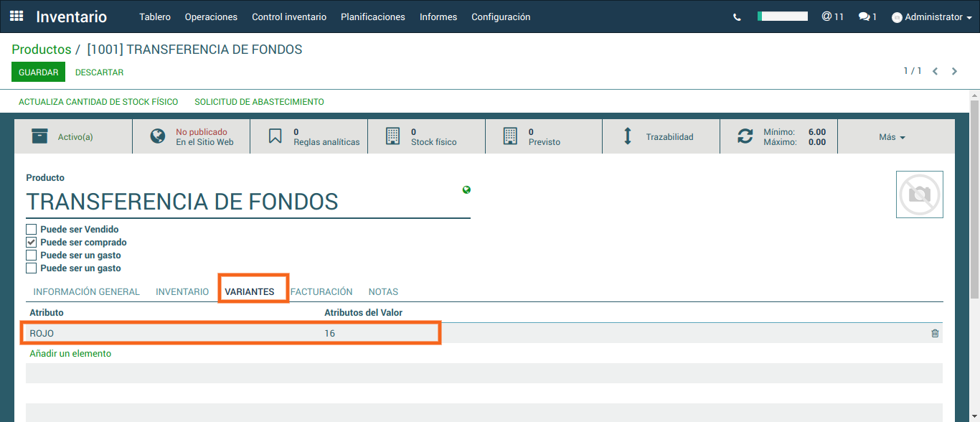Click the Guardar button
Image resolution: width=980 pixels, height=422 pixels.
39,72
